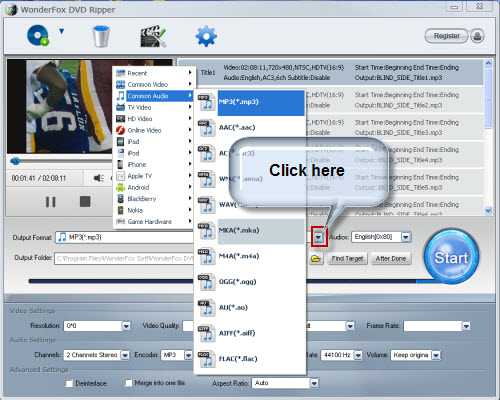The height and width of the screenshot is (400, 500).
Task: Open the HD Video category
Action: tap(154, 119)
